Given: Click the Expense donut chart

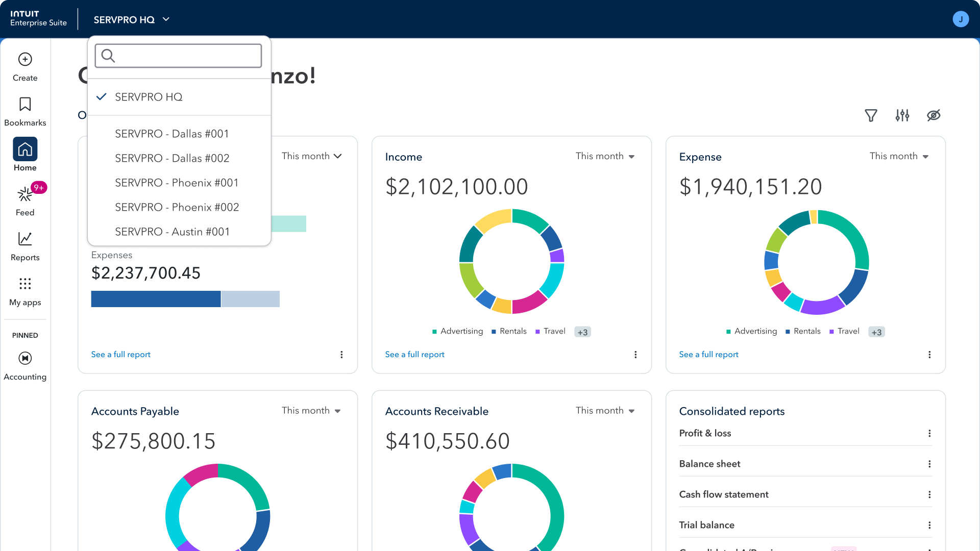Looking at the screenshot, I should tap(816, 262).
